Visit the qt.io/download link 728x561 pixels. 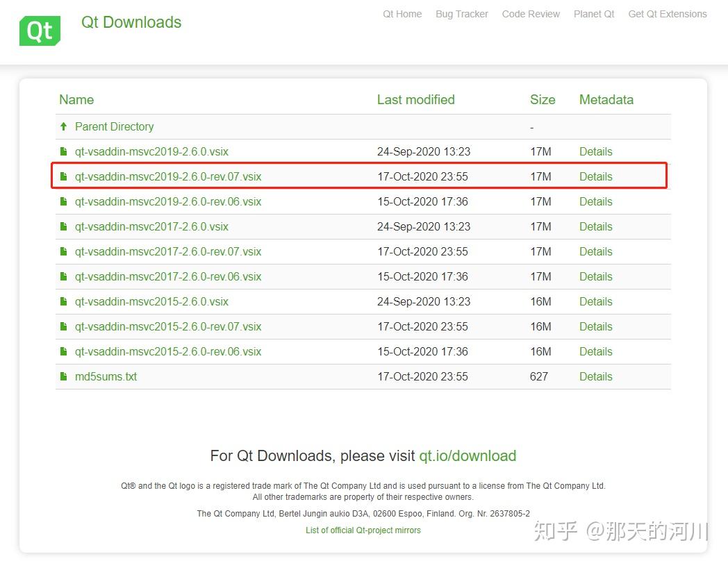coord(468,456)
